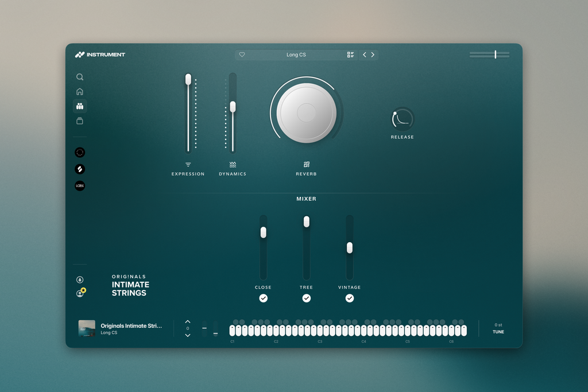Screen dimensions: 588x392
Task: Click the Originals Intimate Stri... patch name
Action: [x=131, y=325]
